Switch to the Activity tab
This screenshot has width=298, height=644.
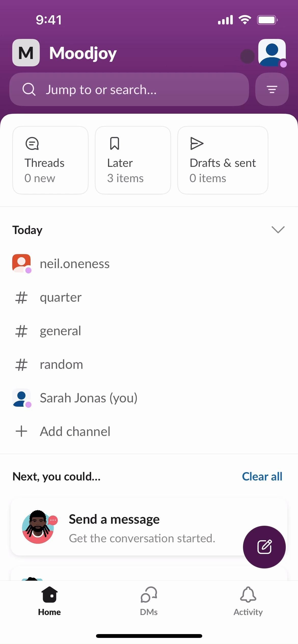(x=248, y=601)
